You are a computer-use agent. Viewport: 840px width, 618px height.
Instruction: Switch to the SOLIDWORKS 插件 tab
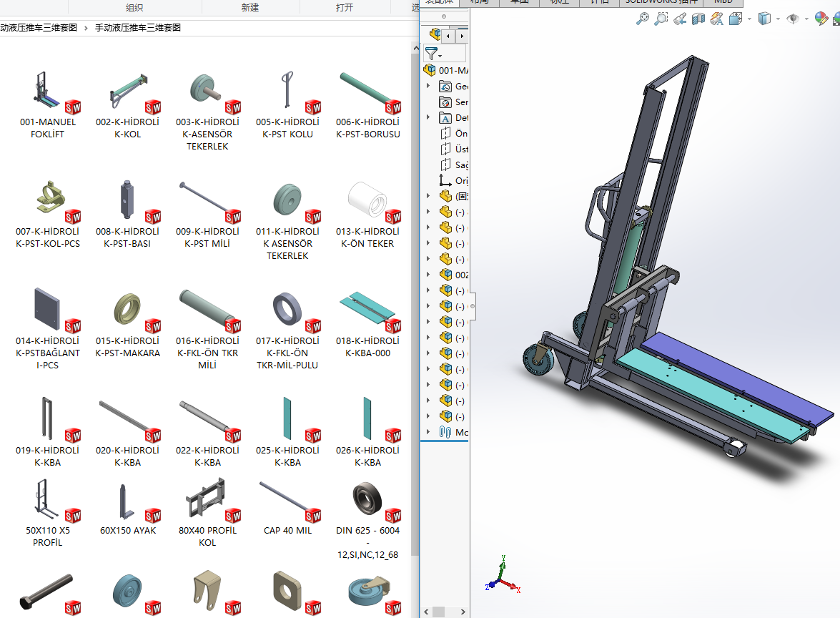[661, 2]
